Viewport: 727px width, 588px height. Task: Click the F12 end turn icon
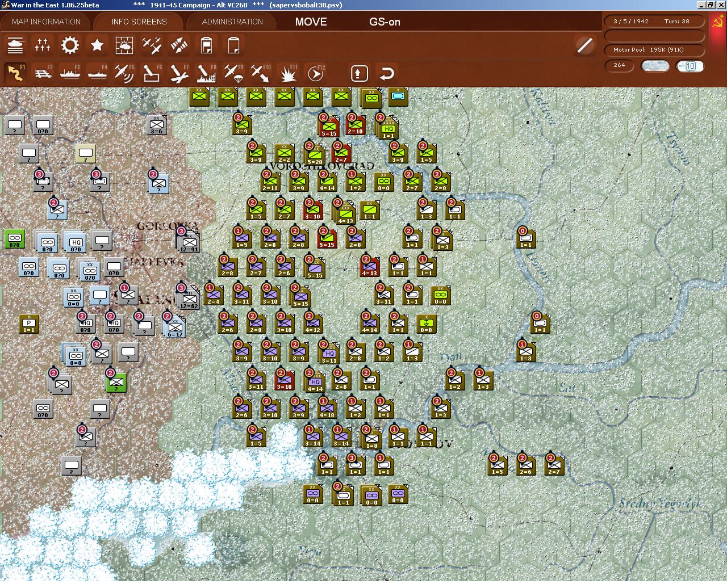coord(315,73)
